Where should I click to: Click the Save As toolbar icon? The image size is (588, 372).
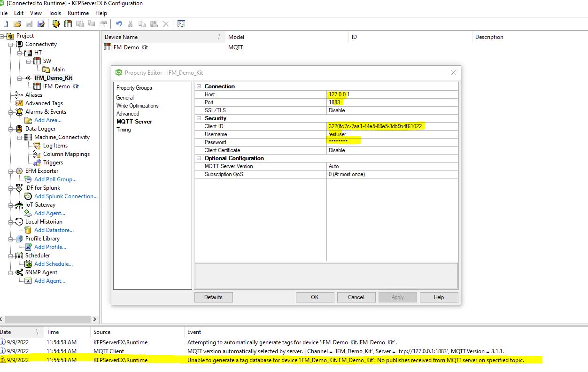coord(41,24)
